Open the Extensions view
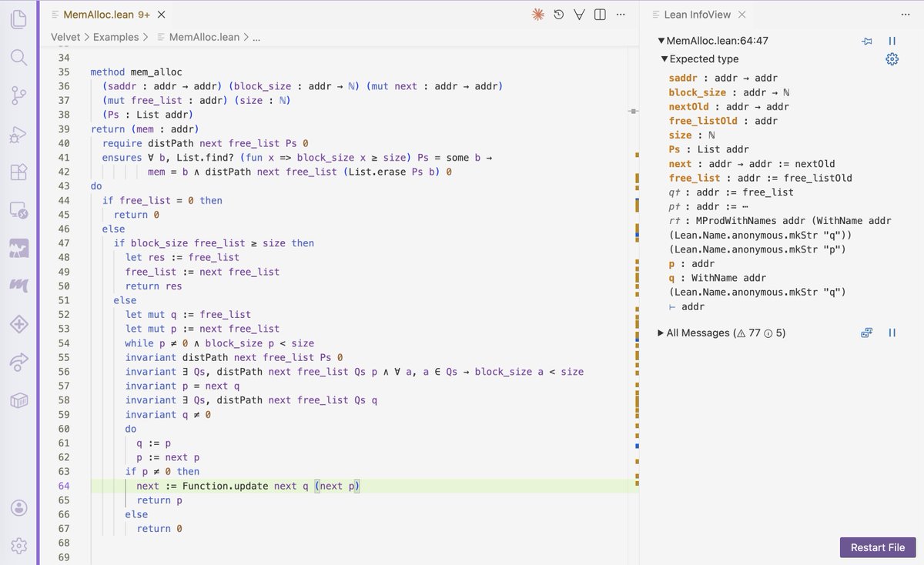 coord(18,172)
